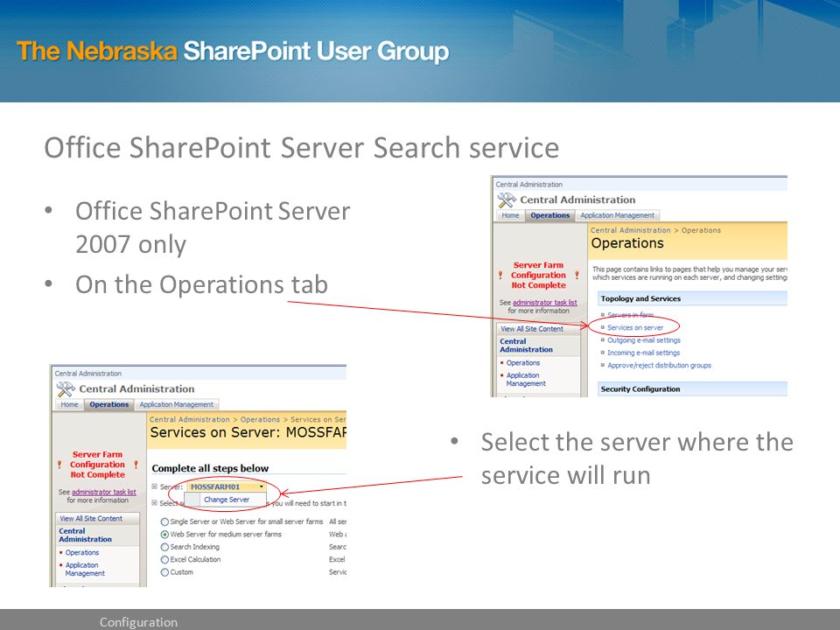Open Incoming e-mail settings link
Viewport: 840px width, 630px height.
[x=643, y=353]
